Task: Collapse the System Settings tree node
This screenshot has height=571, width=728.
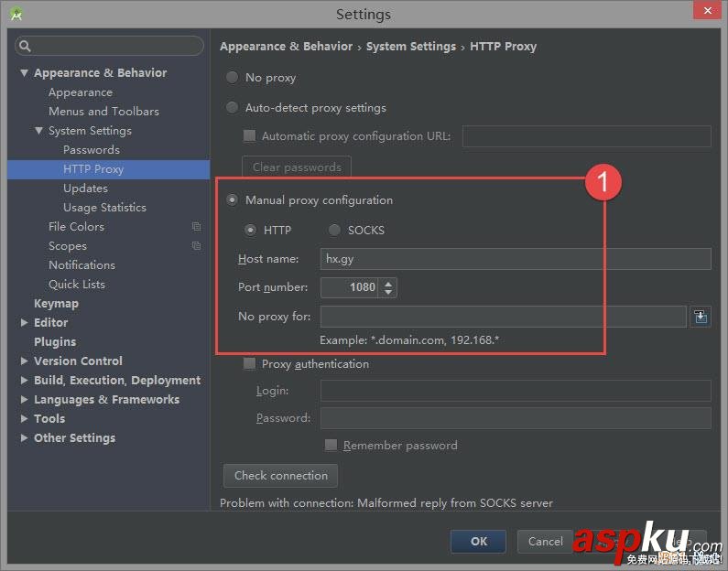Action: tap(39, 131)
